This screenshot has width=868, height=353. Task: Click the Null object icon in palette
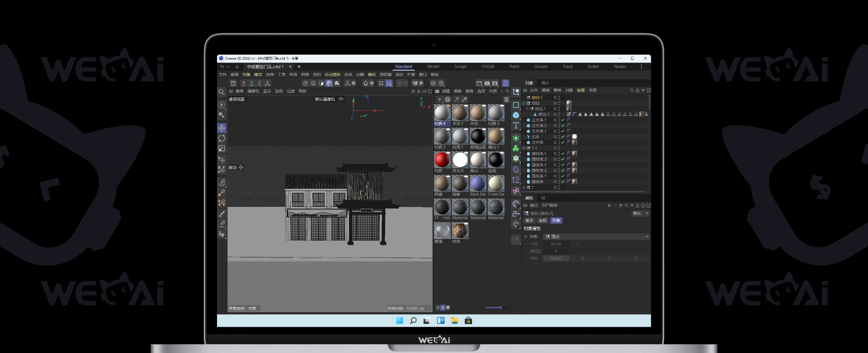pyautogui.click(x=516, y=92)
